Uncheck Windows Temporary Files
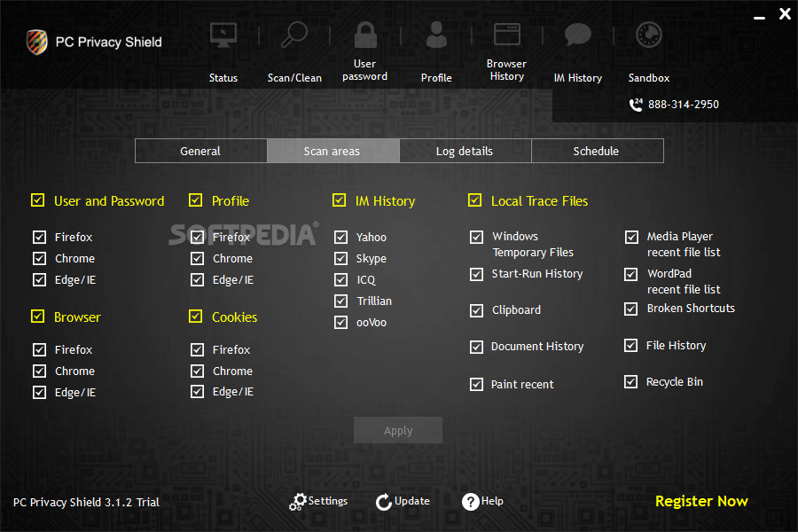Viewport: 798px width, 532px height. (476, 237)
